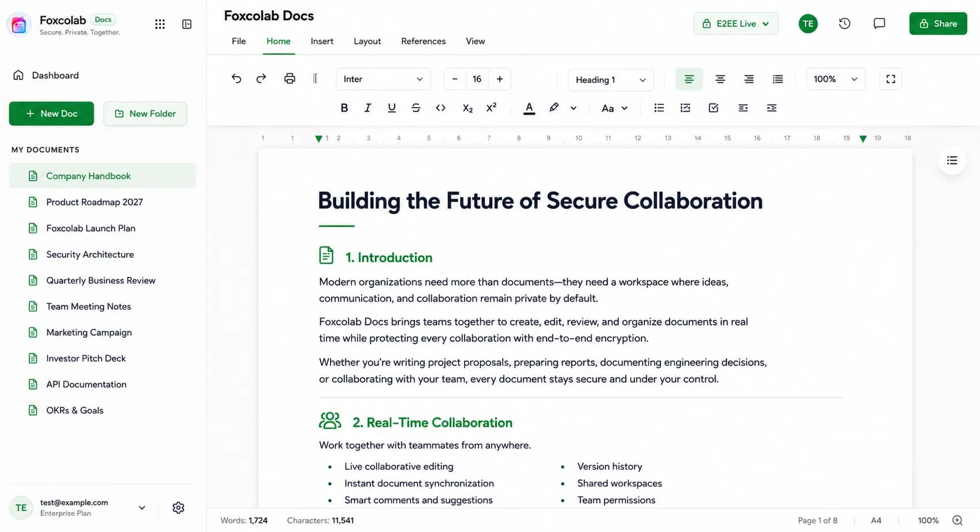Screen dimensions: 980x532
Task: Select align right option
Action: click(749, 79)
